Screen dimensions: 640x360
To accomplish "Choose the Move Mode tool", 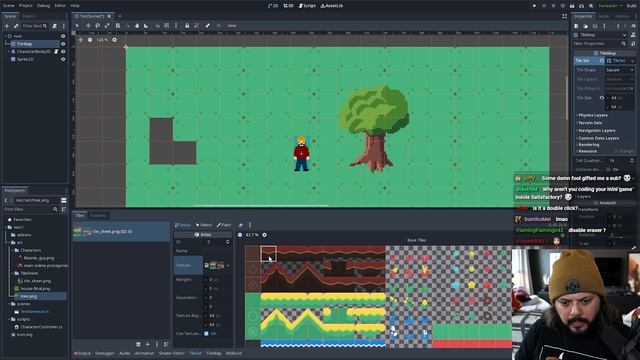I will [x=88, y=26].
